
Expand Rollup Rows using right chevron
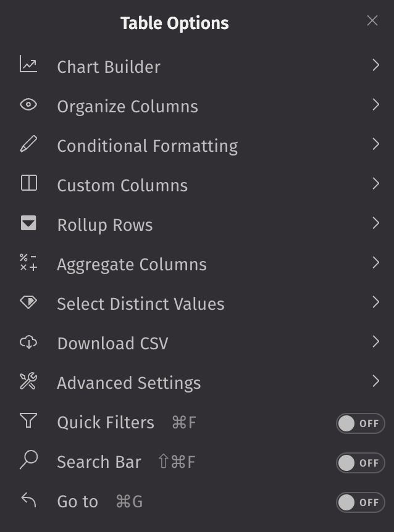pyautogui.click(x=375, y=223)
